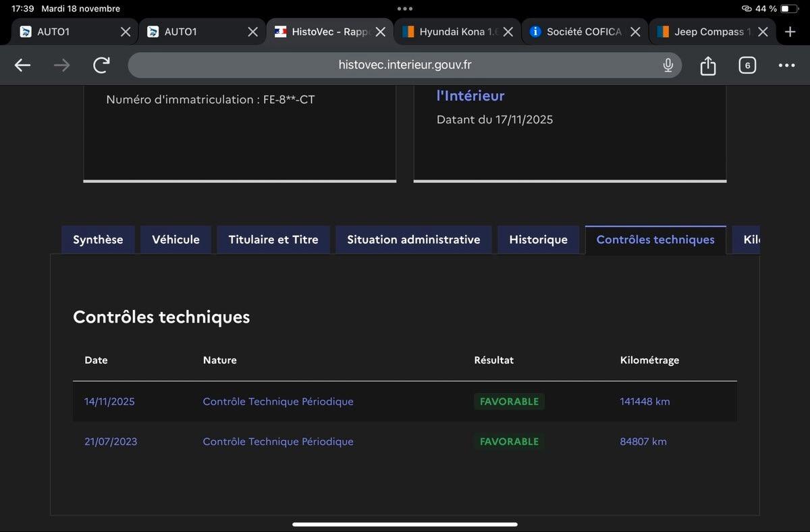
Task: Close the Jeep Compass tab
Action: (763, 32)
